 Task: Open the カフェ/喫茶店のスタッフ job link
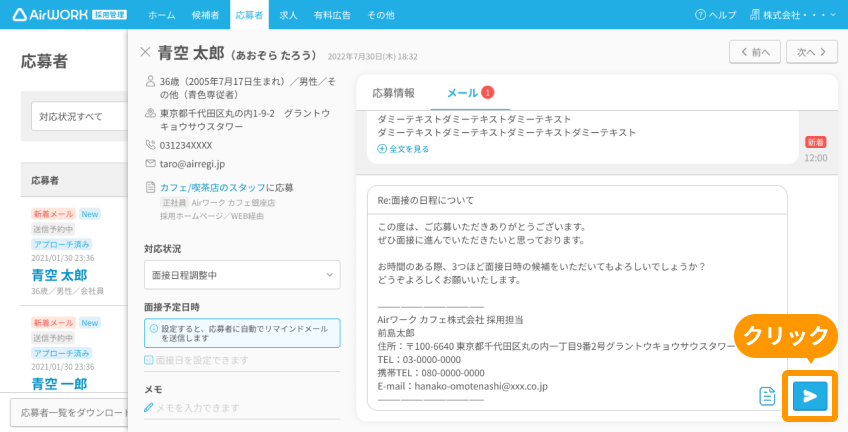(x=213, y=188)
